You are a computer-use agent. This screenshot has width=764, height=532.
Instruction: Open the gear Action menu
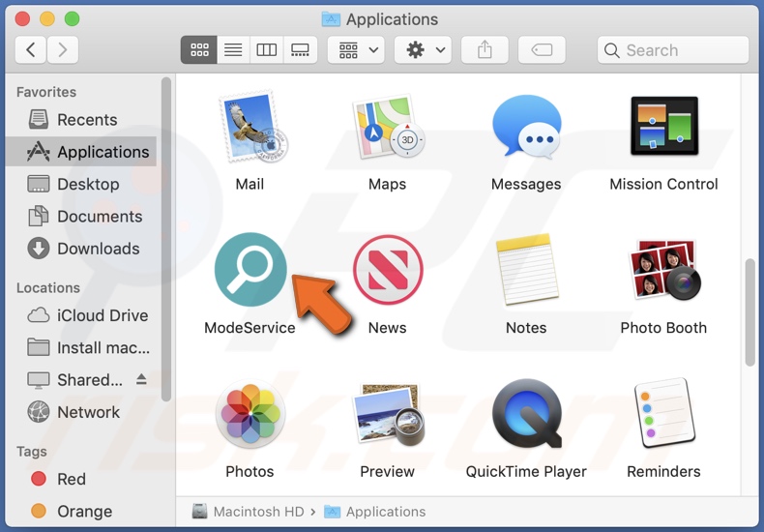click(423, 49)
